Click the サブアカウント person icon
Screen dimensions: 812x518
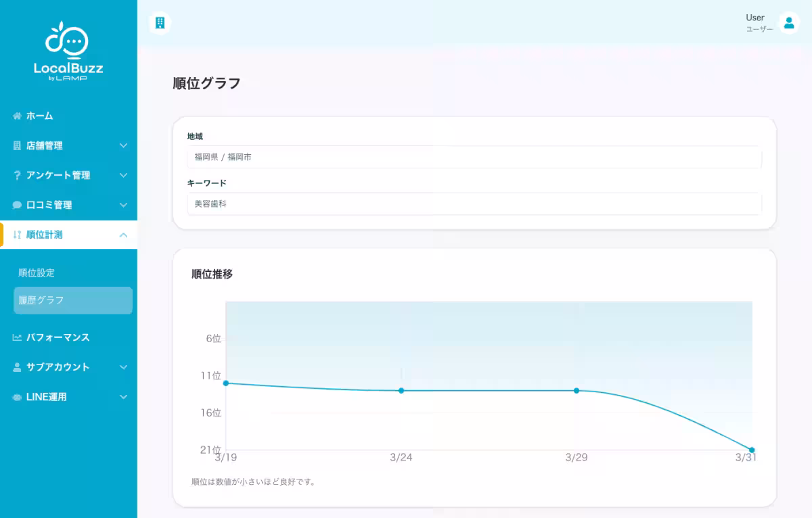(17, 367)
